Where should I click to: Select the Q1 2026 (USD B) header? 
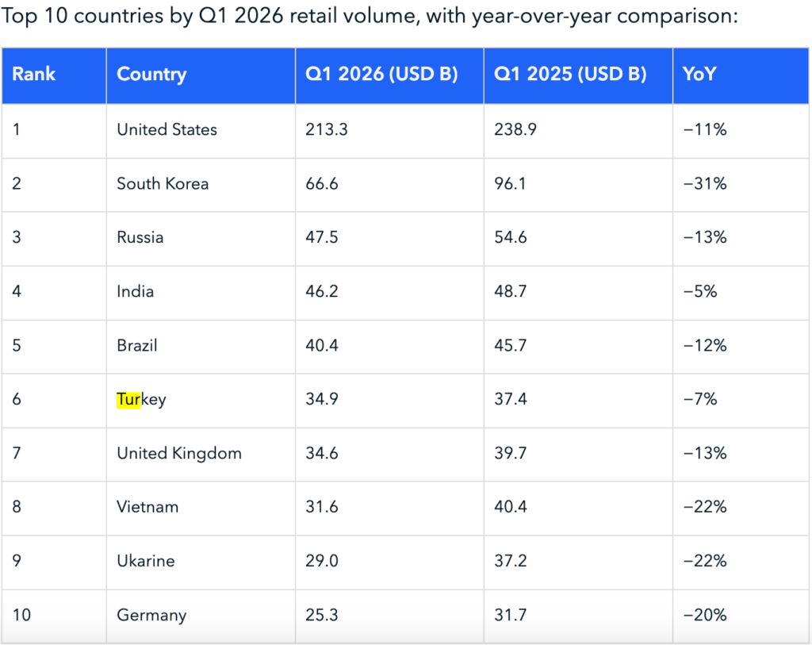[389, 75]
